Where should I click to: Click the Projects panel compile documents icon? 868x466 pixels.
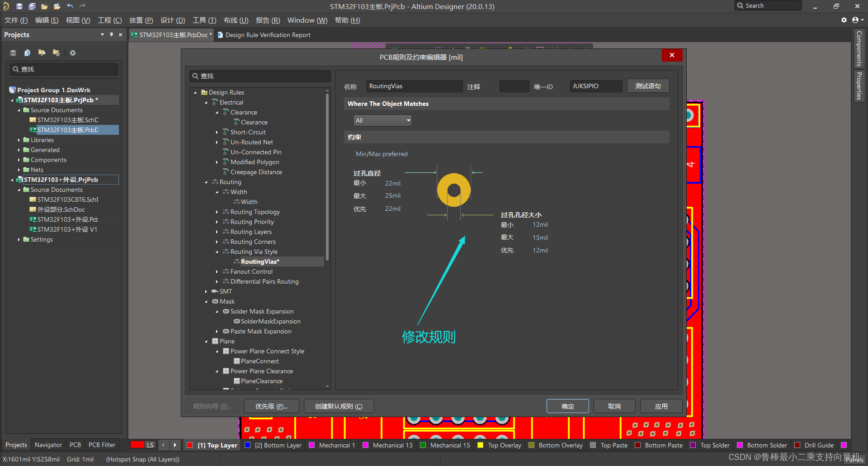tap(27, 53)
